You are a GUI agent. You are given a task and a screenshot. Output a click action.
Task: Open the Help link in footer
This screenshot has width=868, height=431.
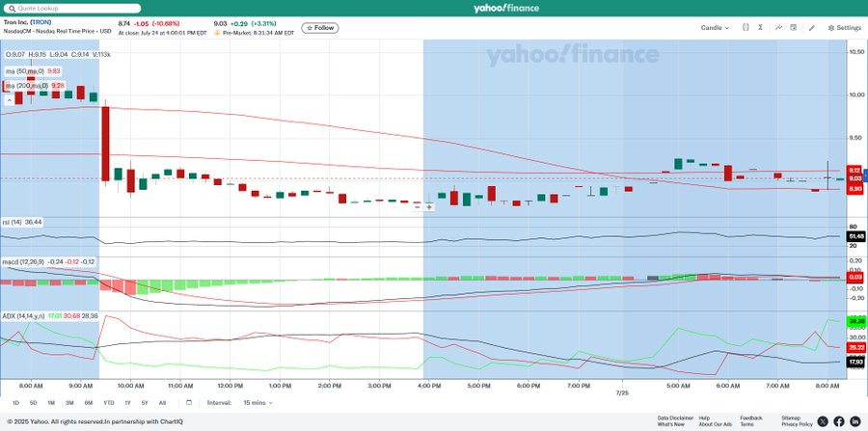click(704, 418)
